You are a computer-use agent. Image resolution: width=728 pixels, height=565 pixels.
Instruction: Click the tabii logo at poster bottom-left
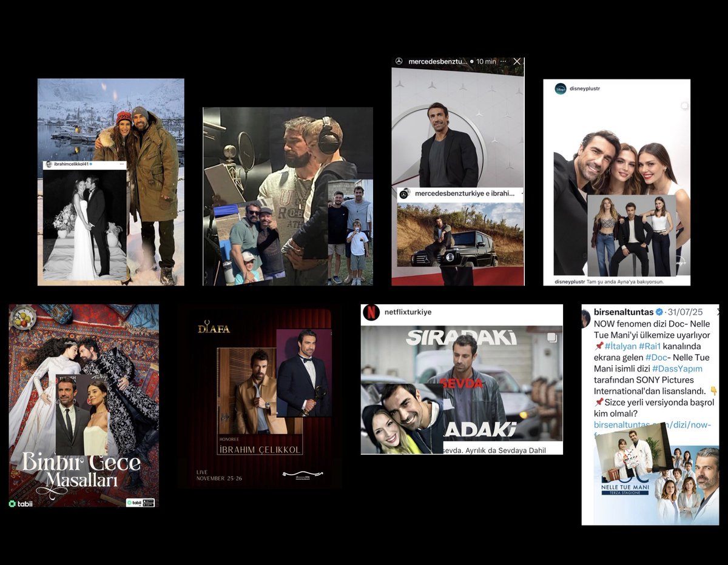pos(21,503)
